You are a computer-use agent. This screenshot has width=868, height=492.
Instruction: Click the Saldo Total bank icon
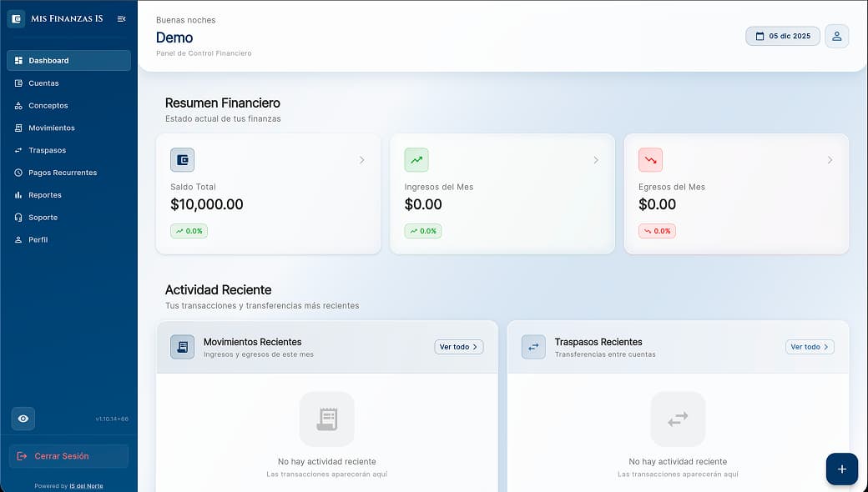click(182, 159)
